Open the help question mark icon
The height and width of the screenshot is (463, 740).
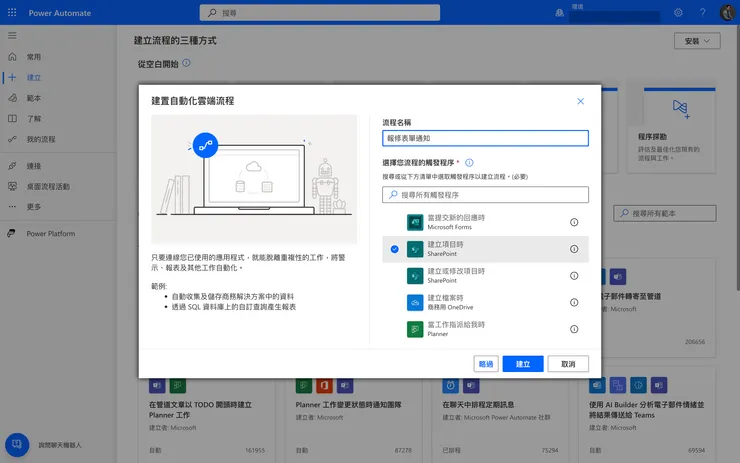[703, 13]
